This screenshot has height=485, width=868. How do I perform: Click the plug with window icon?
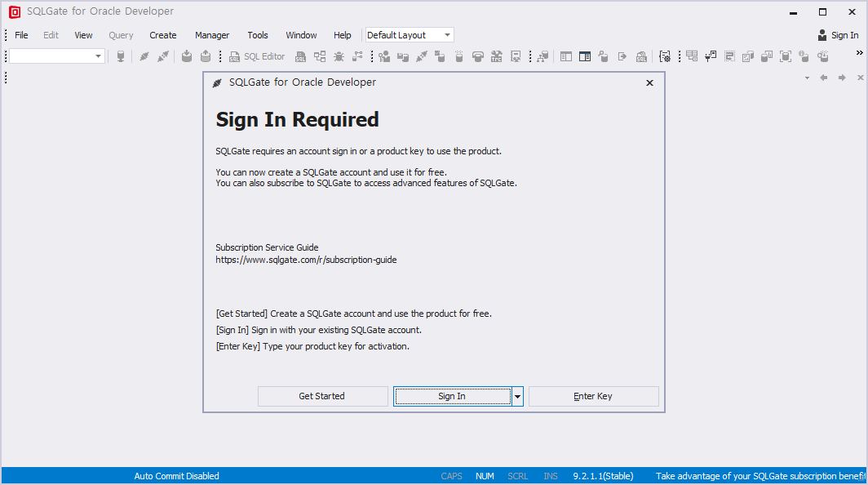(x=711, y=56)
